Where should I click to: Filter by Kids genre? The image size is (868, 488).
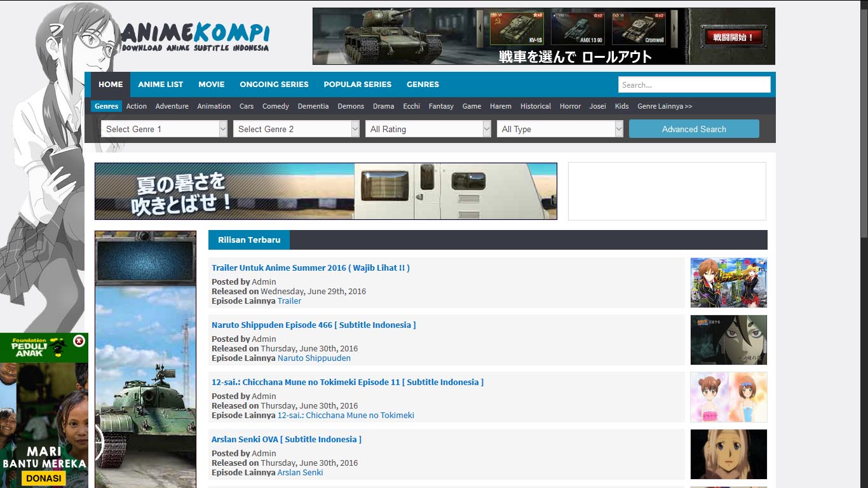(622, 106)
